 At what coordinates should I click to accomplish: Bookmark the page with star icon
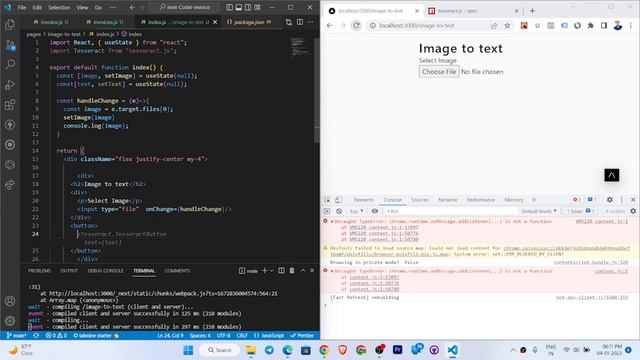[x=507, y=26]
